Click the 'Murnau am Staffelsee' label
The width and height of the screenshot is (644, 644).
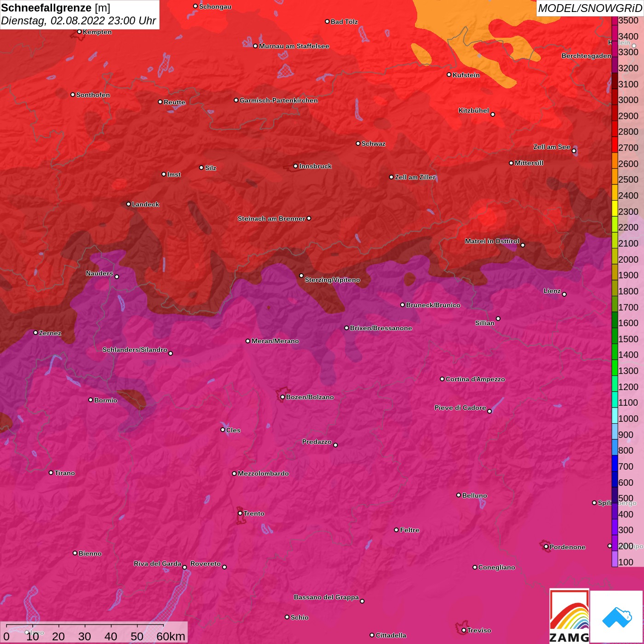pyautogui.click(x=294, y=46)
